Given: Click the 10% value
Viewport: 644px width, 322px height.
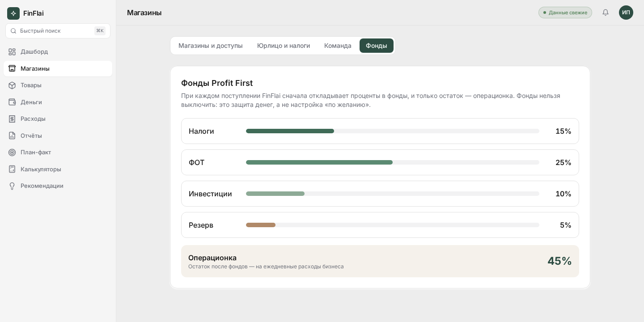Looking at the screenshot, I should [x=563, y=194].
